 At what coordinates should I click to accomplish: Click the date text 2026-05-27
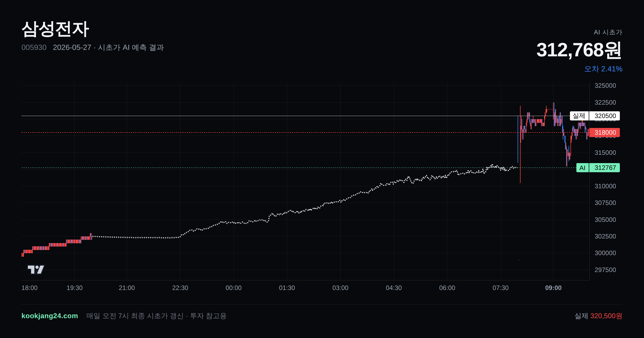pyautogui.click(x=72, y=47)
